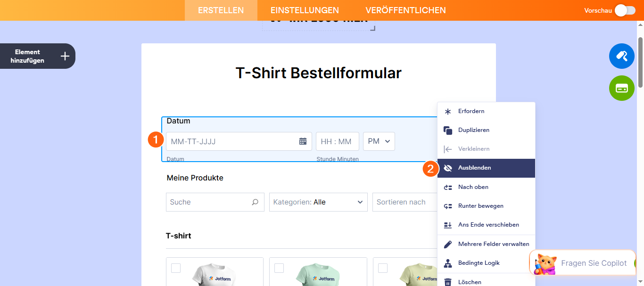
Task: Click the asterisk icon next to Erfordern
Action: coord(448,111)
